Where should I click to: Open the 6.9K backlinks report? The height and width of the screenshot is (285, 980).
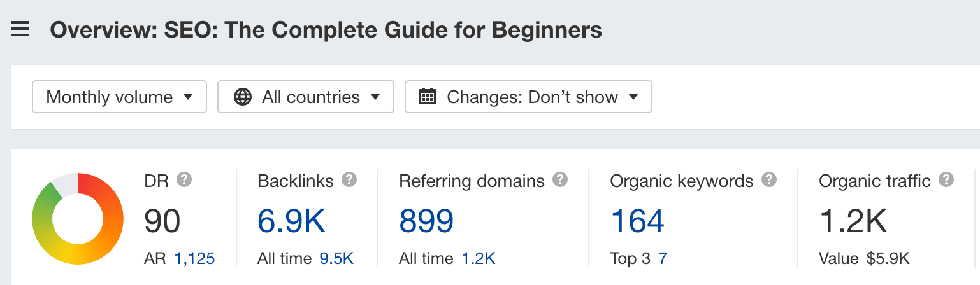(292, 221)
